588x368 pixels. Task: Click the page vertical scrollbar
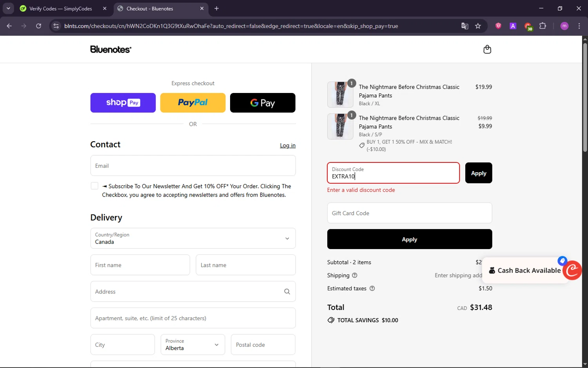pyautogui.click(x=585, y=97)
